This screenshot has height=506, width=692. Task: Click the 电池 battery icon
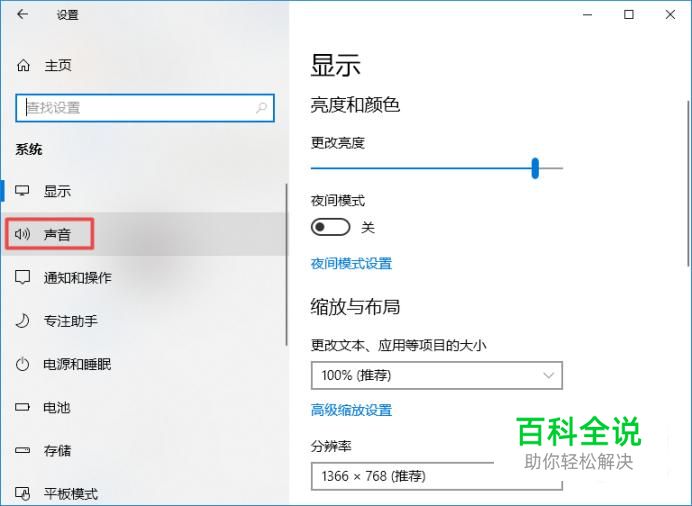click(22, 407)
